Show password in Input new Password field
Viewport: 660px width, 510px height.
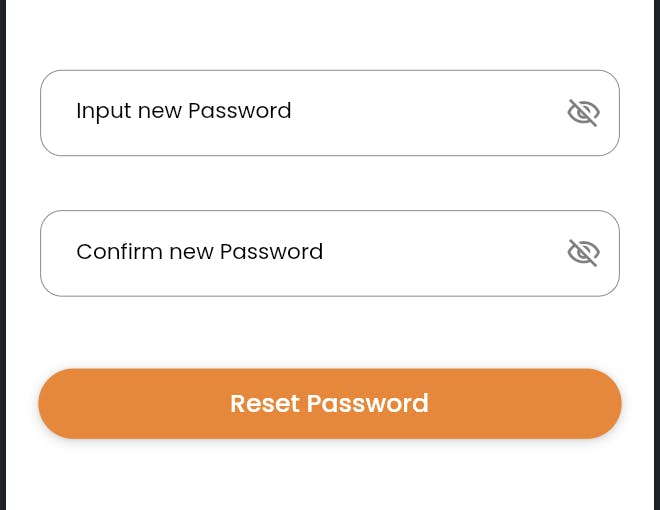[x=583, y=113]
